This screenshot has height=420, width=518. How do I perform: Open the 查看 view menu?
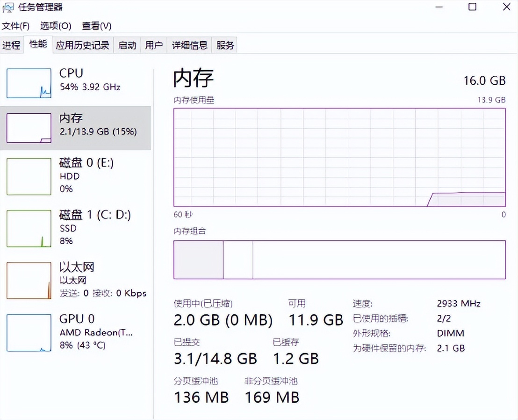(95, 26)
